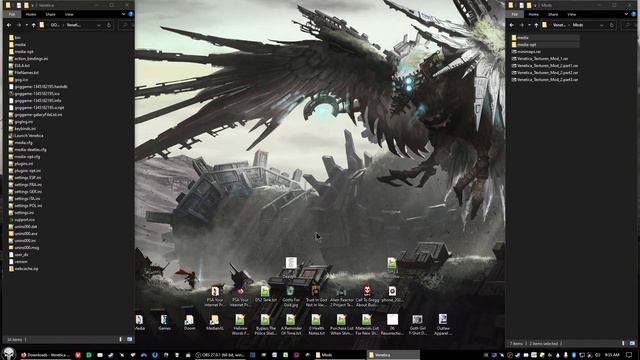This screenshot has height=360, width=640.
Task: Click Goth Girl T-Shirt desktop icon
Action: (417, 325)
